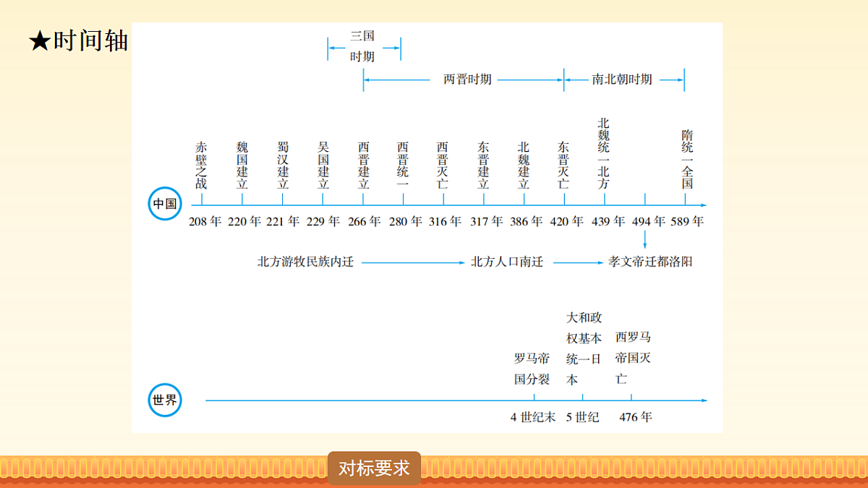This screenshot has height=488, width=868.
Task: Click the 316 年 label
Action: coord(445,222)
